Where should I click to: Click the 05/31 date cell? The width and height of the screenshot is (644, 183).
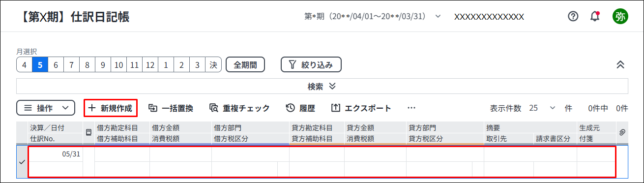point(55,154)
